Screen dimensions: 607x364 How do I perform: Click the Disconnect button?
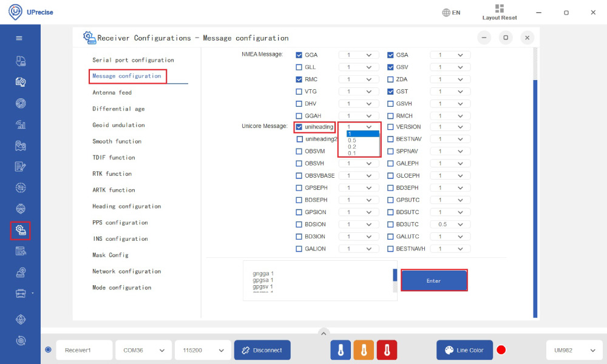point(262,350)
